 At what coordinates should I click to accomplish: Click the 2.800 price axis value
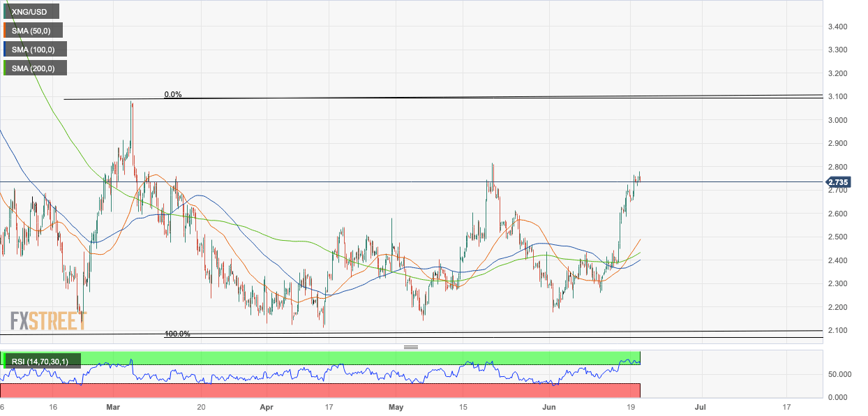pos(838,167)
